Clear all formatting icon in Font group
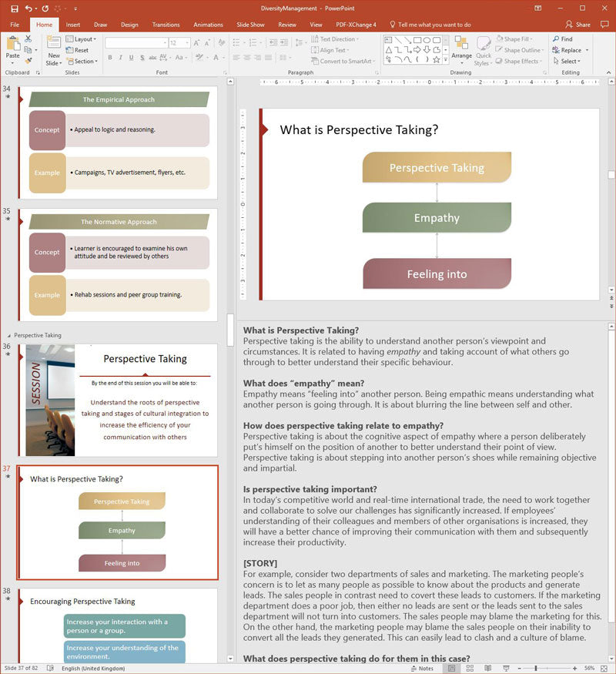 222,43
